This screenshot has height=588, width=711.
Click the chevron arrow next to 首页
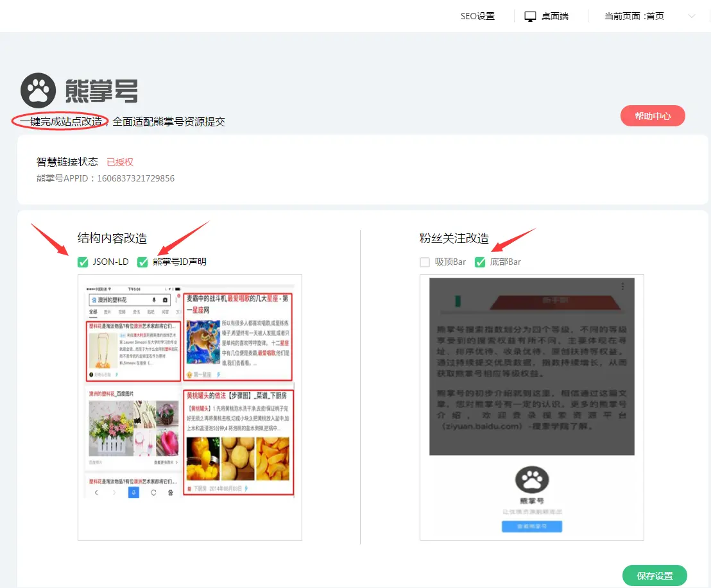tap(692, 16)
